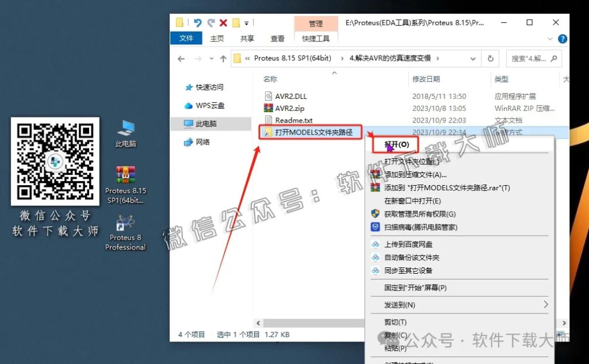Click the Back navigation arrow
Image resolution: width=589 pixels, height=364 pixels.
pyautogui.click(x=182, y=58)
